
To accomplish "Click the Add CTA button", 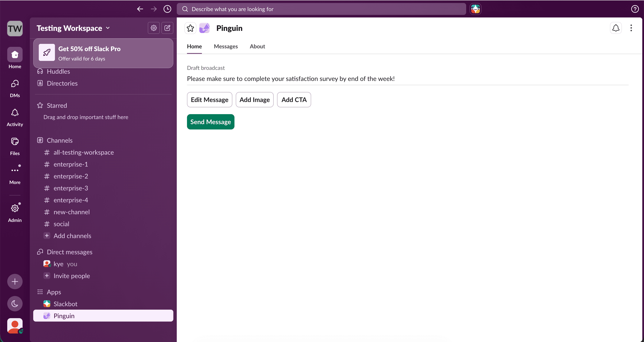I will coord(294,100).
